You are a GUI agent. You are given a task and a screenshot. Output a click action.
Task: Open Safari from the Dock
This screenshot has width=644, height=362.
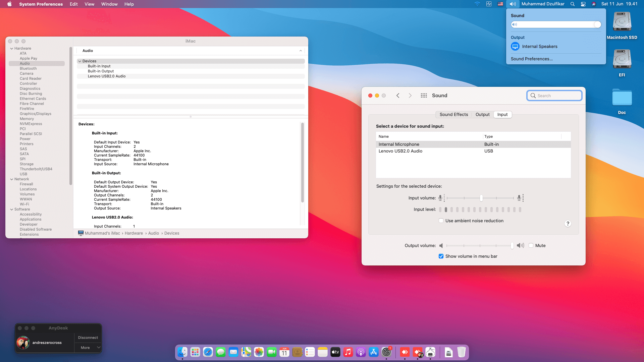pyautogui.click(x=208, y=352)
